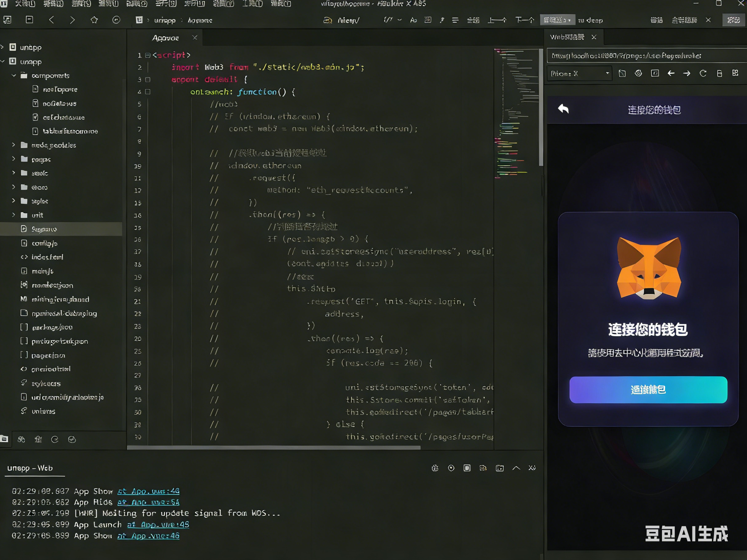
Task: Click the upward chevron in console toolbar
Action: (x=516, y=468)
